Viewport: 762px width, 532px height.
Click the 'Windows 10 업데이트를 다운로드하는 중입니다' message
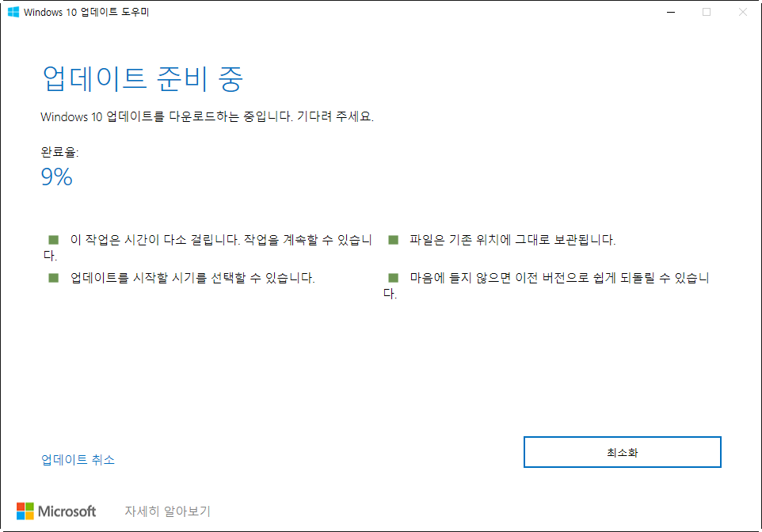[x=166, y=116]
